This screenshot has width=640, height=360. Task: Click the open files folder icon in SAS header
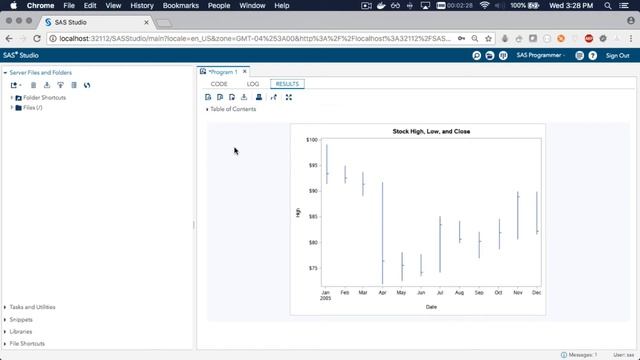point(490,56)
